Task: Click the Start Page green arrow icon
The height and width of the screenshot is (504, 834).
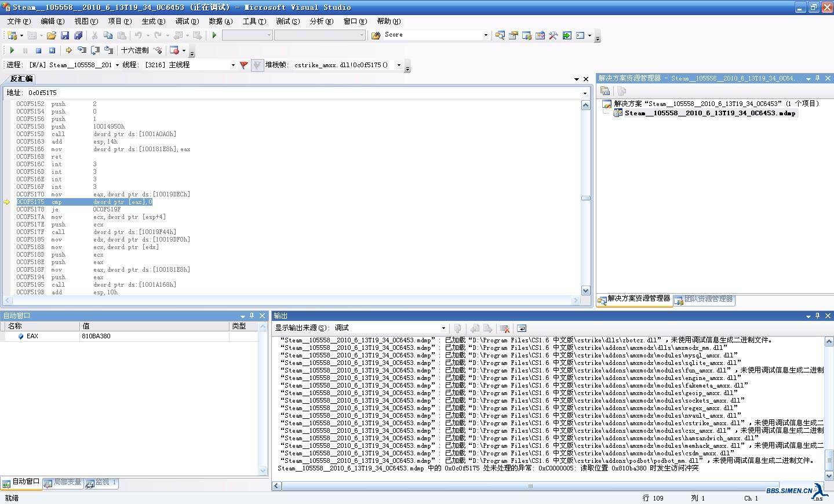Action: [x=567, y=35]
